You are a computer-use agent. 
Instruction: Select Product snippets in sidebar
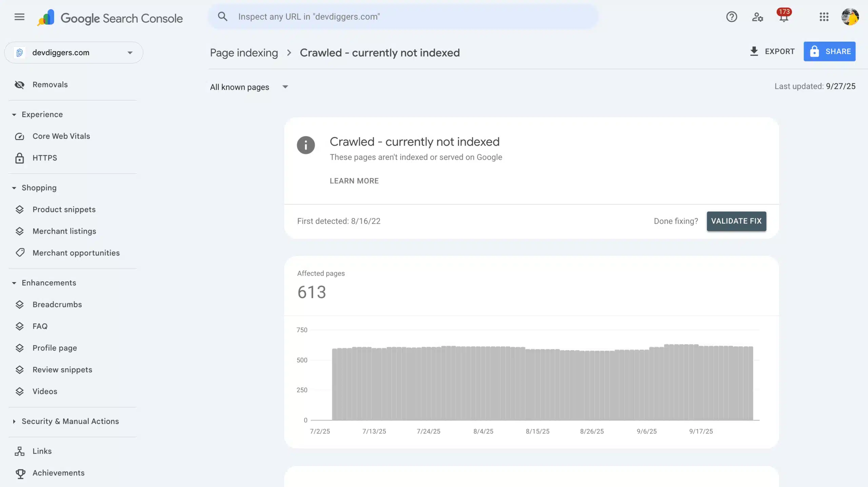pos(64,210)
